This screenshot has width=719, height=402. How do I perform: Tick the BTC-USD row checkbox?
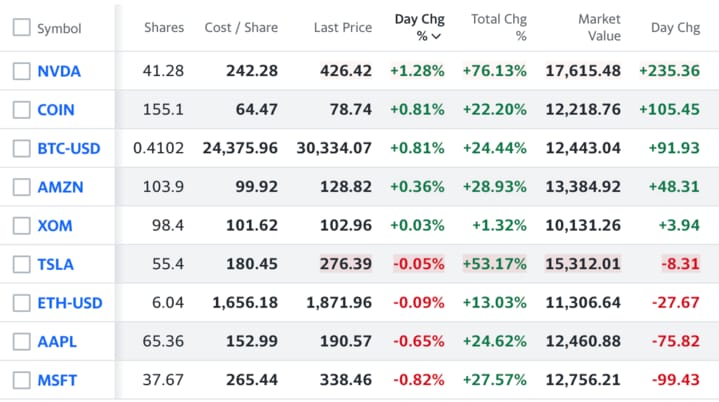click(x=21, y=149)
